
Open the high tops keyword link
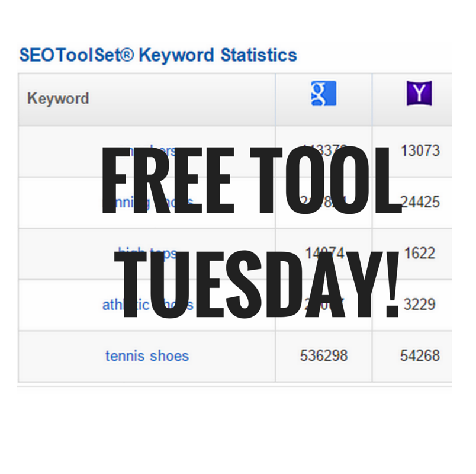click(147, 253)
